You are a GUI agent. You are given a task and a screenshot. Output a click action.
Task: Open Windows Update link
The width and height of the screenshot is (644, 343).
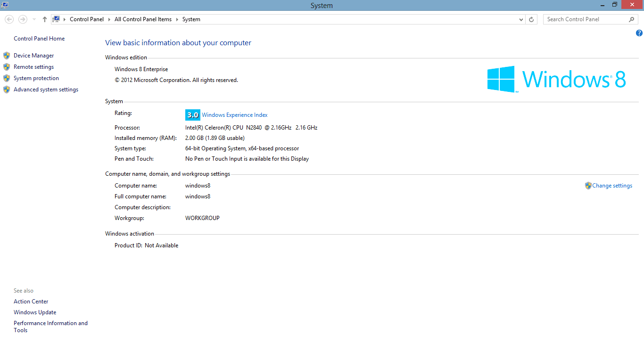point(35,312)
